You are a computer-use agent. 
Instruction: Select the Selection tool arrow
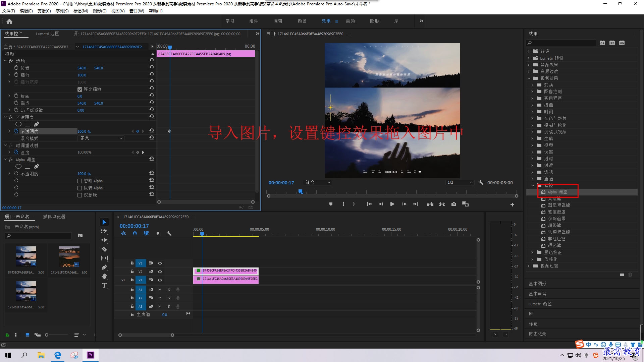tap(104, 222)
